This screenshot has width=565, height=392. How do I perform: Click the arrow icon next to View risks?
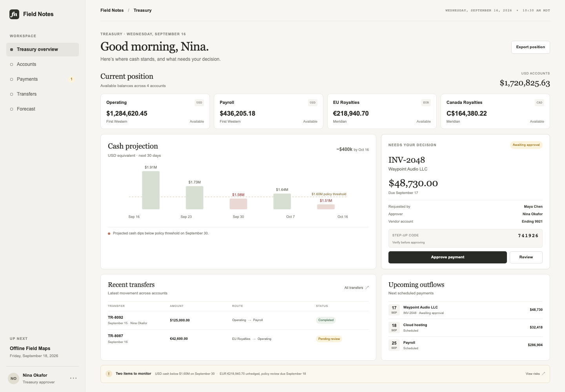pyautogui.click(x=543, y=374)
